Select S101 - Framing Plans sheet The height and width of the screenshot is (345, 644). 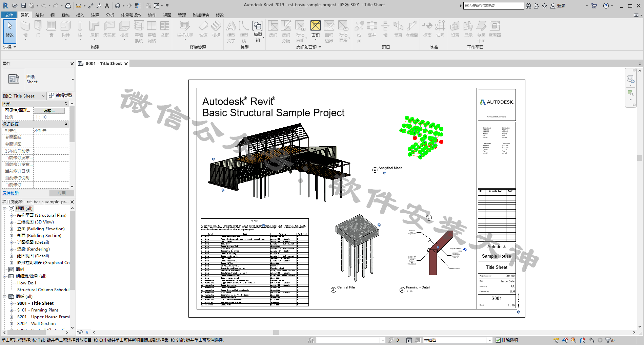38,310
